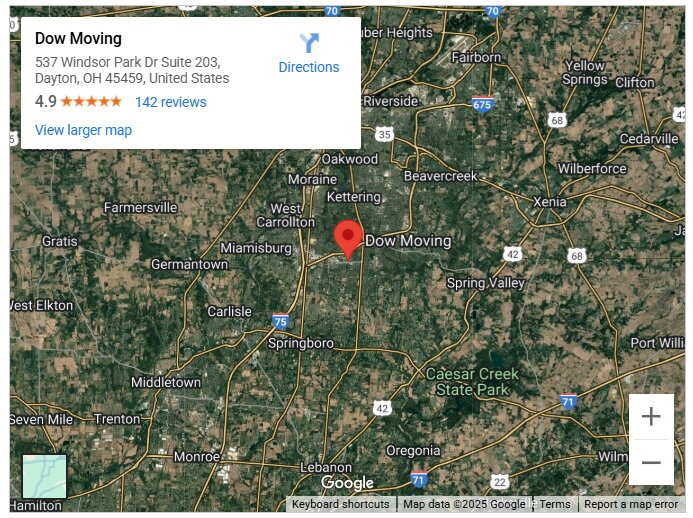Click the red Dow Moving map pin
Image resolution: width=693 pixels, height=518 pixels.
(x=348, y=240)
